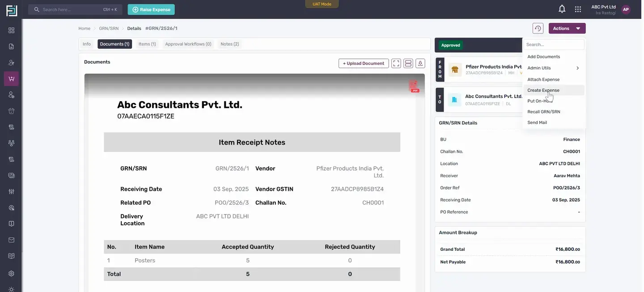This screenshot has width=644, height=292.
Task: Click the Upload Document button
Action: 364,63
